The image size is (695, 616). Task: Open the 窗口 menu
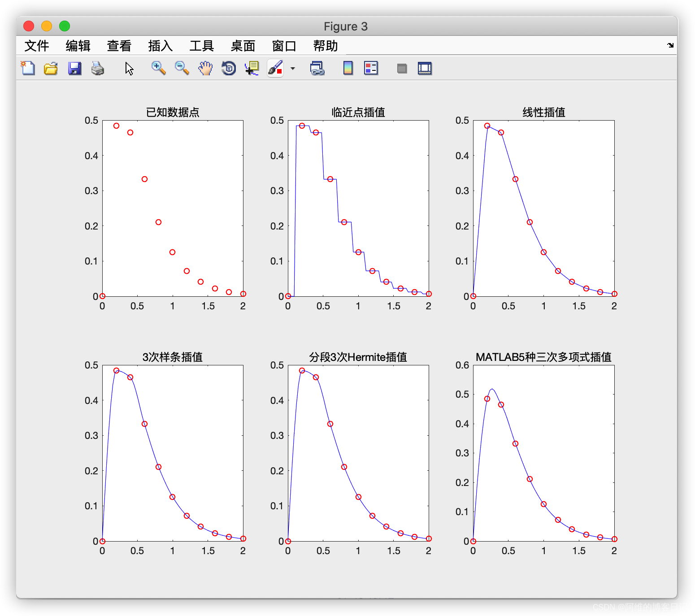click(x=284, y=46)
